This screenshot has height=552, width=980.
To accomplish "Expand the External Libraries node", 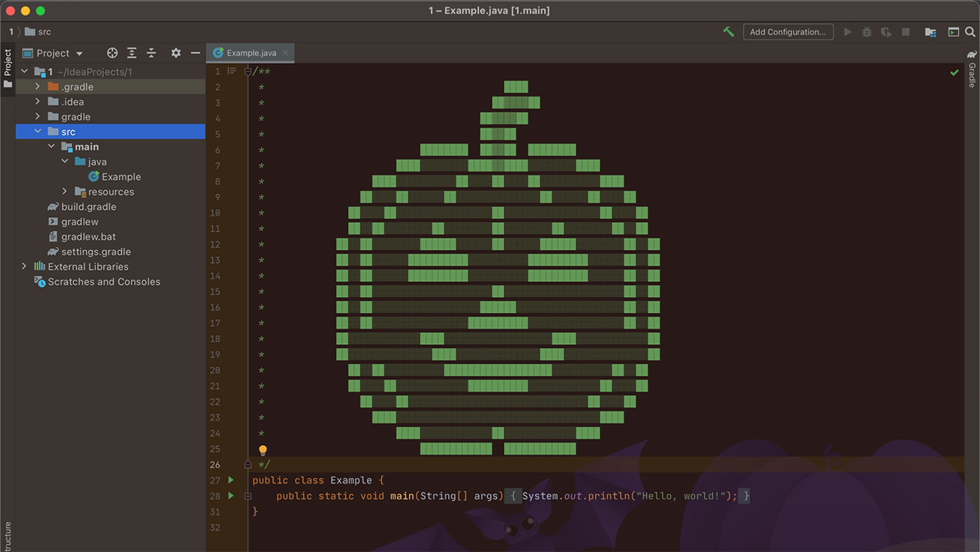I will (x=24, y=266).
